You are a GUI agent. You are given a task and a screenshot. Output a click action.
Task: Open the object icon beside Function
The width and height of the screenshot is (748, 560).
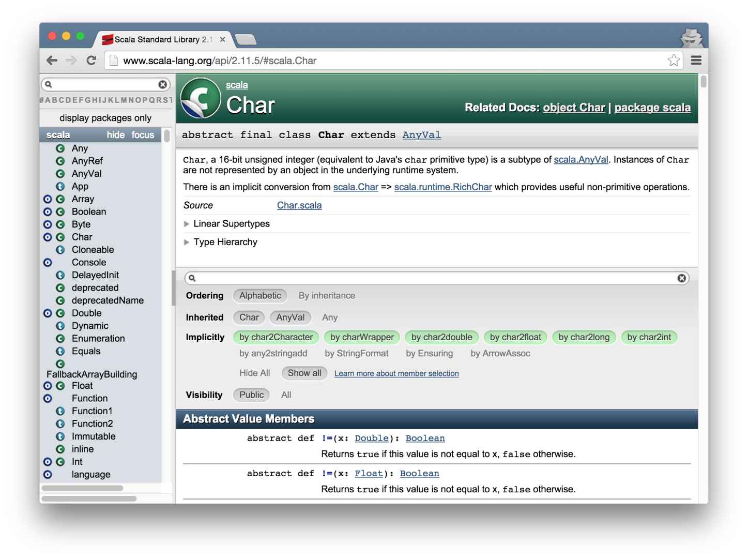pyautogui.click(x=48, y=399)
